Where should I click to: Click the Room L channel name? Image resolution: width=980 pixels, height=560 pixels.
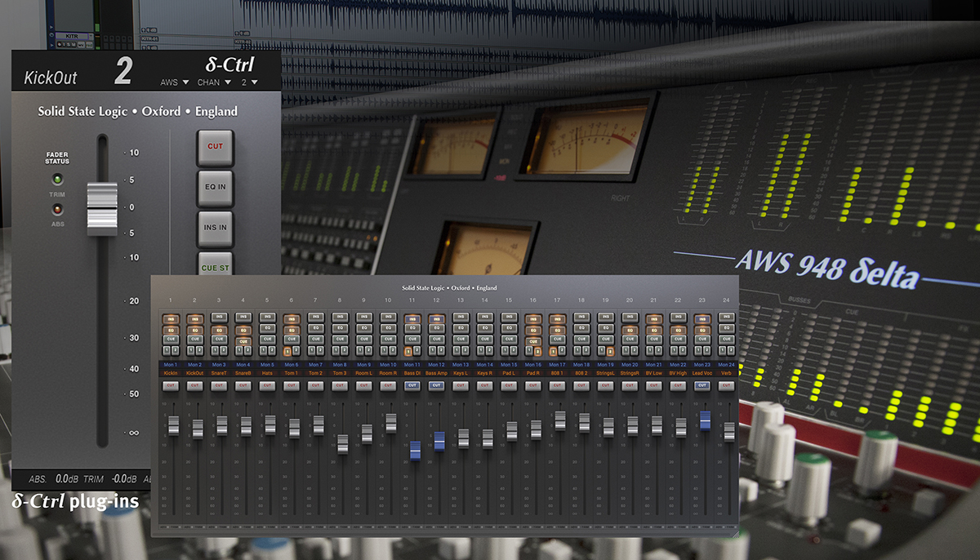[364, 373]
